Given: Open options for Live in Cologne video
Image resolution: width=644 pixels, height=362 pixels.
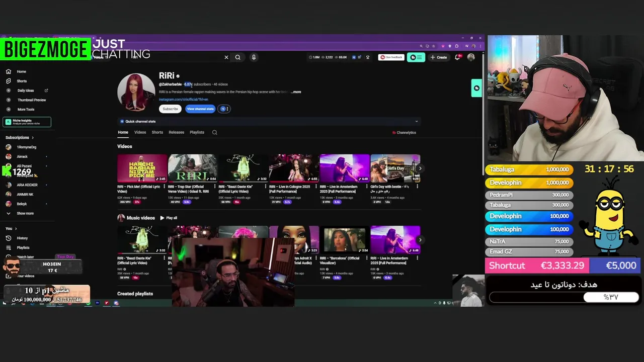Looking at the screenshot, I should [316, 187].
